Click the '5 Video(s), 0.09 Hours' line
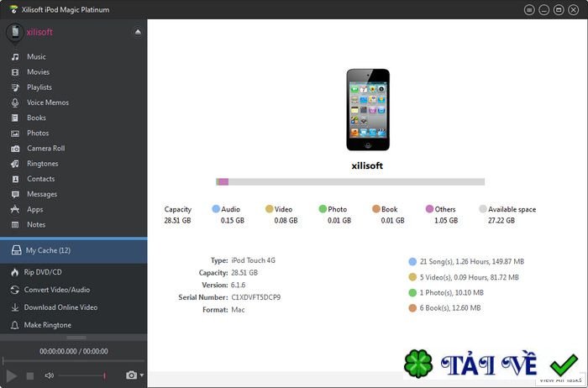Viewport: 588px width, 388px height. coord(469,277)
